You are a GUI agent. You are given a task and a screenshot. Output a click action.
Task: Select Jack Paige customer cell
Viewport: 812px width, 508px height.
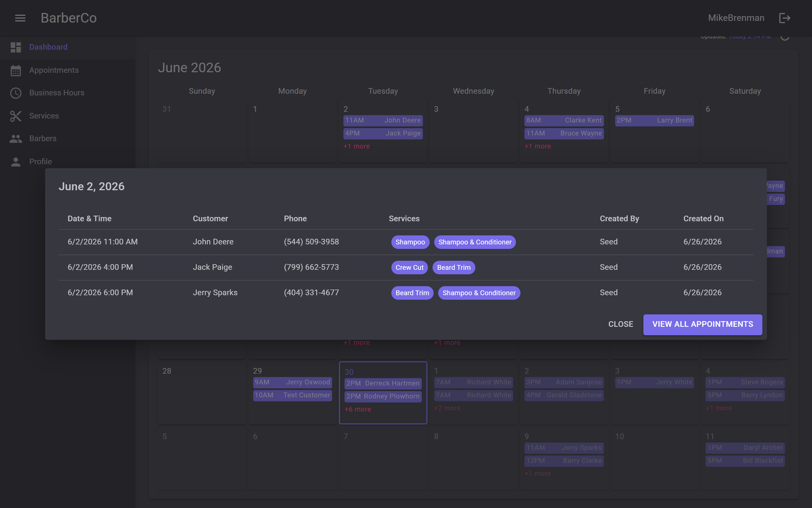click(212, 268)
